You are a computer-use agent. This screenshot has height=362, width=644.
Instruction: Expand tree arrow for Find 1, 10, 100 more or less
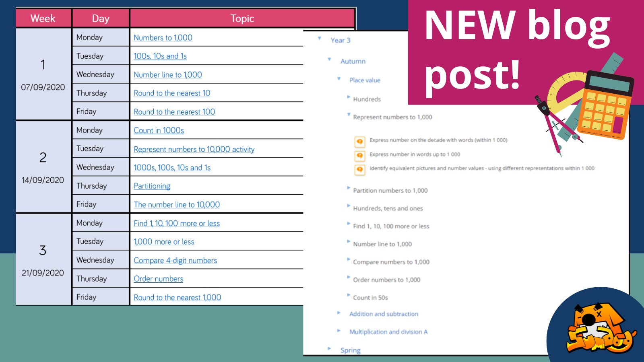[x=349, y=224]
